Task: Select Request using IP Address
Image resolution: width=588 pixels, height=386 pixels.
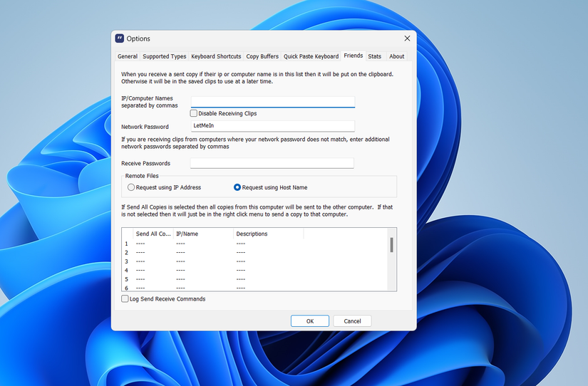Action: tap(131, 187)
